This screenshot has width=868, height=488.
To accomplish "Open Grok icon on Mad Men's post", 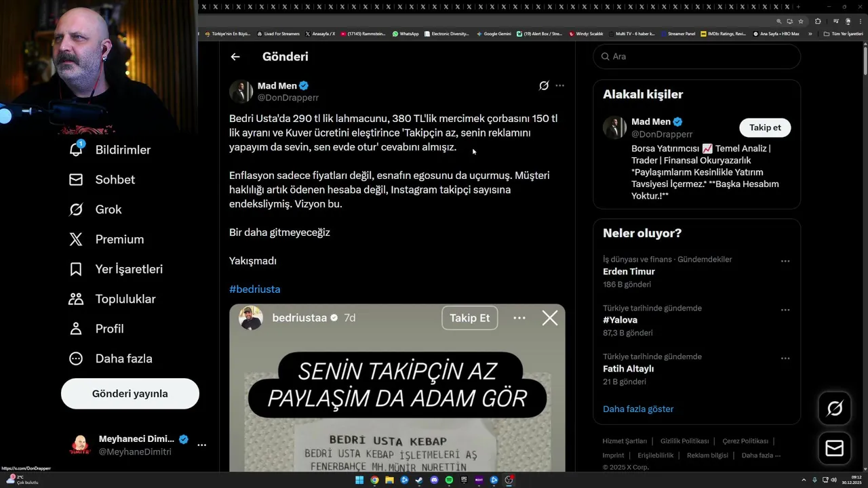I will pos(544,85).
